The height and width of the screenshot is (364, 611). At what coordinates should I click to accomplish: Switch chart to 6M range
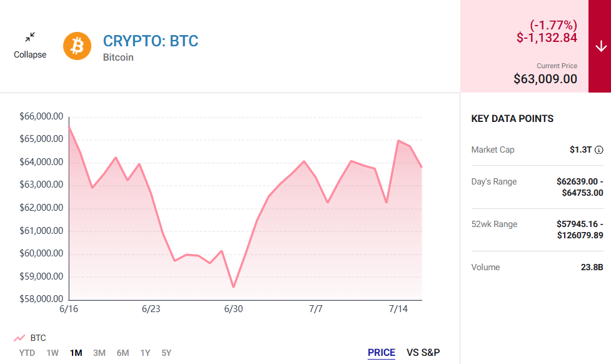tap(123, 353)
